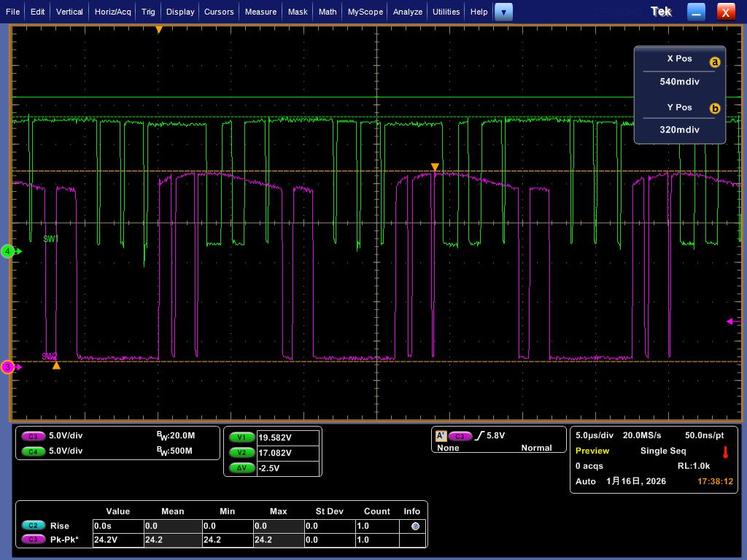
Task: Click the A trigger source indicator
Action: click(x=441, y=436)
